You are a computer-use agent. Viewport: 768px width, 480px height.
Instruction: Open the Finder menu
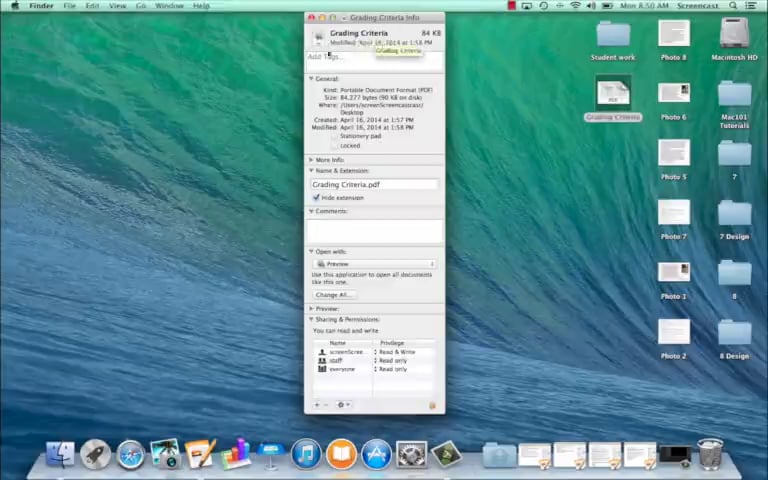[41, 6]
